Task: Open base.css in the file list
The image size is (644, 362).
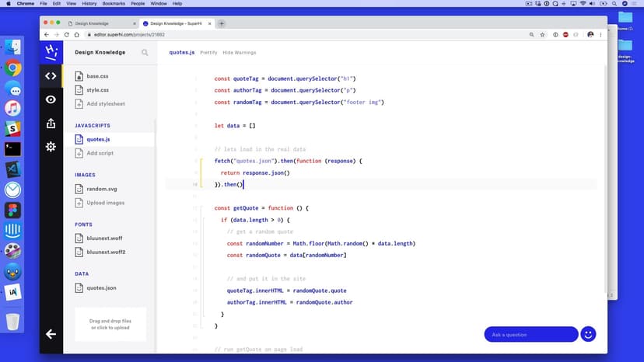Action: [x=97, y=76]
